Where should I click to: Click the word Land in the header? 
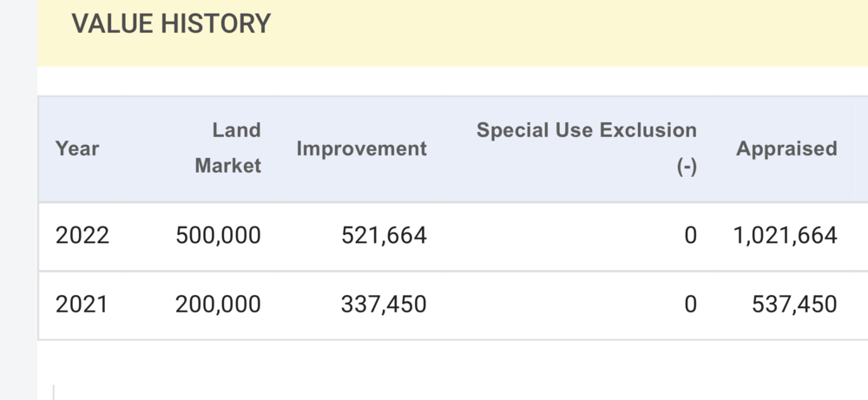point(236,130)
